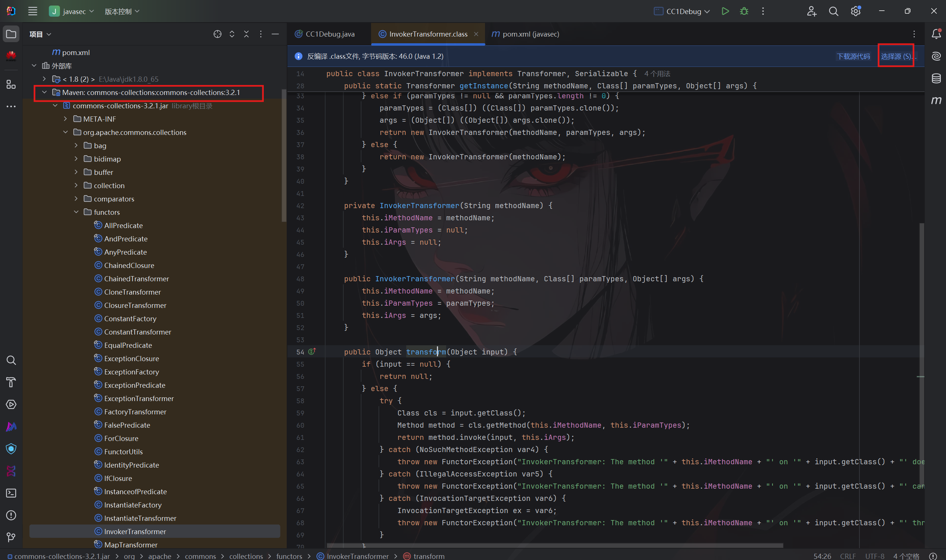
Task: Open the Maven tool window icon
Action: coord(936,101)
